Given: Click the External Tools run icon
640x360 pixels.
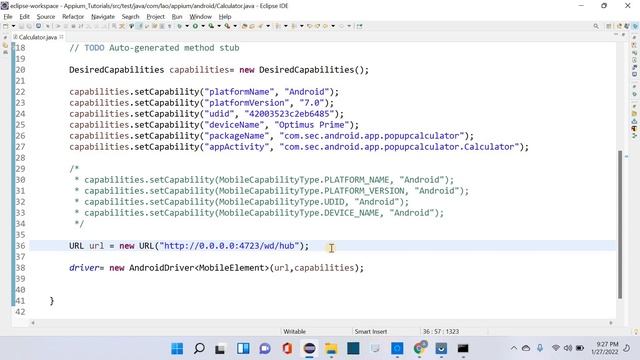Looking at the screenshot, I should [227, 26].
